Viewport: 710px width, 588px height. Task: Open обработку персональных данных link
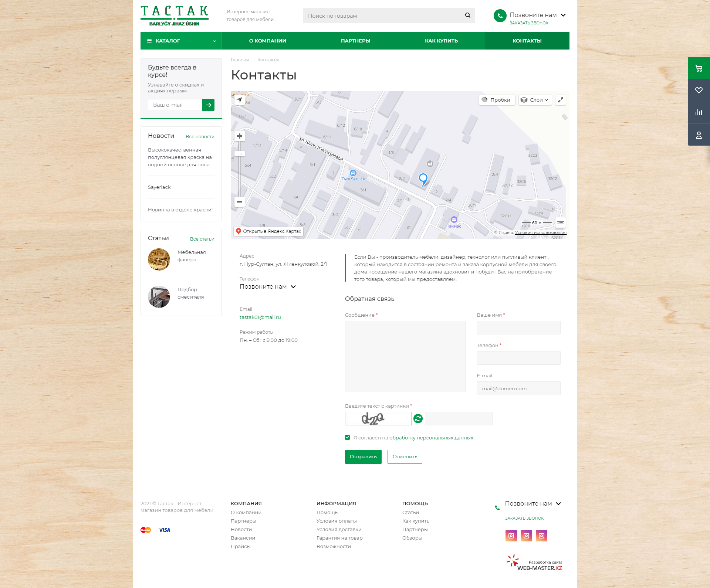[431, 438]
